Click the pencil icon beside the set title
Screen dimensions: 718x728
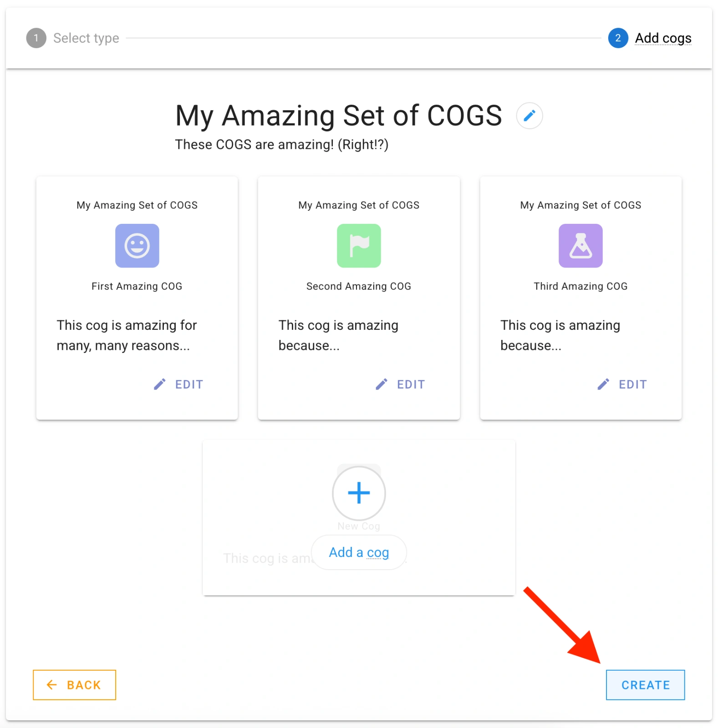529,116
